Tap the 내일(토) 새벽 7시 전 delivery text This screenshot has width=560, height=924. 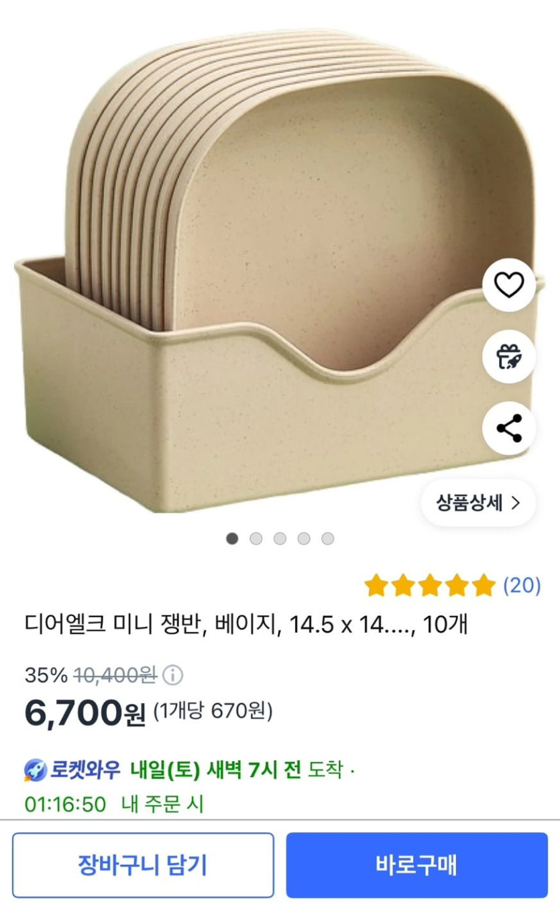tap(216, 770)
